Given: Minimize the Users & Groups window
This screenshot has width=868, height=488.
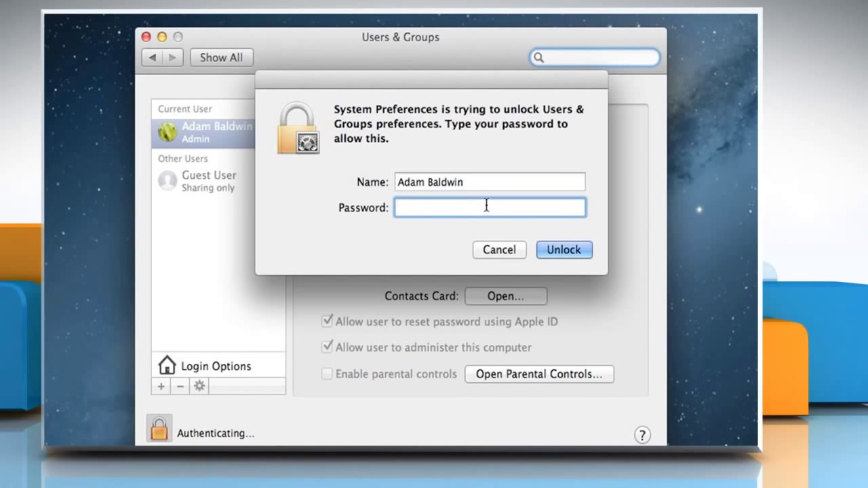Looking at the screenshot, I should click(x=162, y=37).
